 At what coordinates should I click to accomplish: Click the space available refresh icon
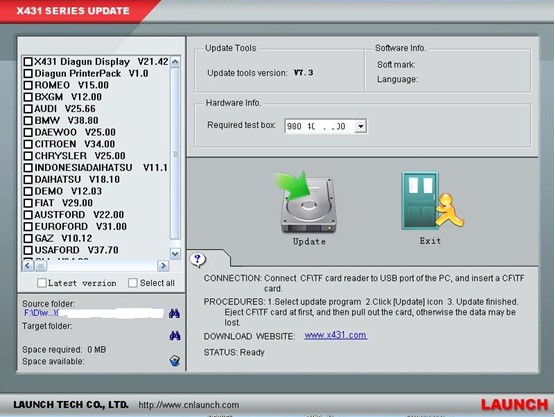(x=174, y=361)
